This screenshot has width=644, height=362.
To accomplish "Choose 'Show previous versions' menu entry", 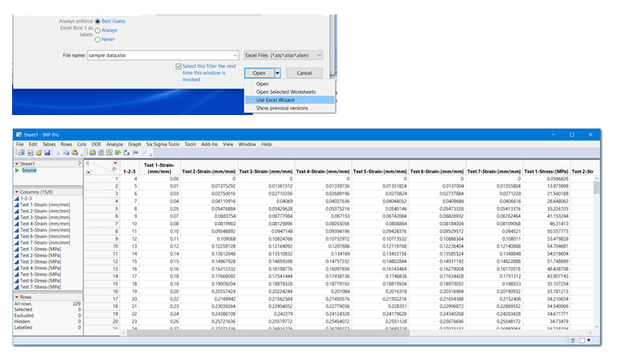I will tap(289, 109).
